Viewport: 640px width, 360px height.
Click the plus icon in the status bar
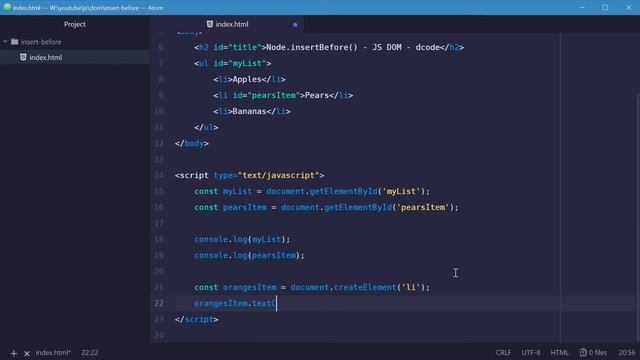click(x=14, y=353)
